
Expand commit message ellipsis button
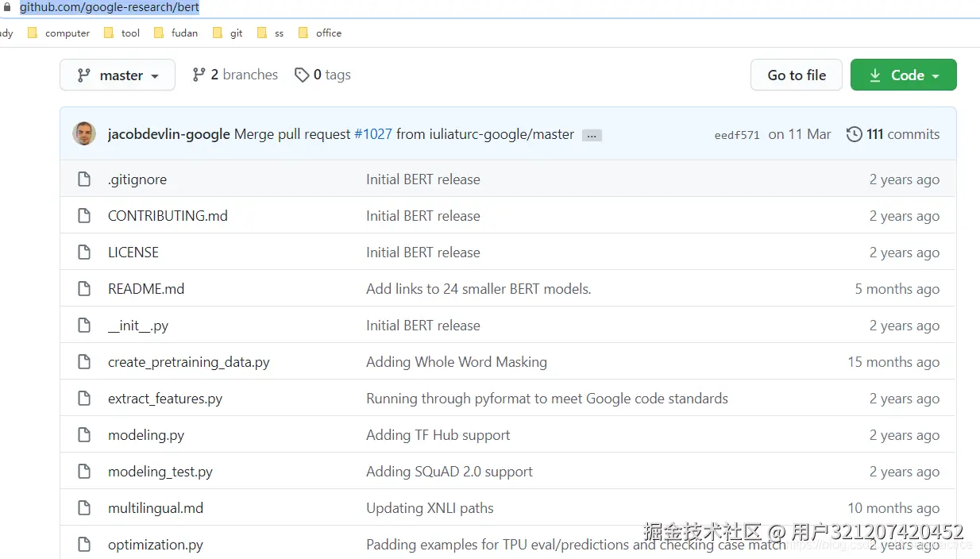(x=592, y=136)
